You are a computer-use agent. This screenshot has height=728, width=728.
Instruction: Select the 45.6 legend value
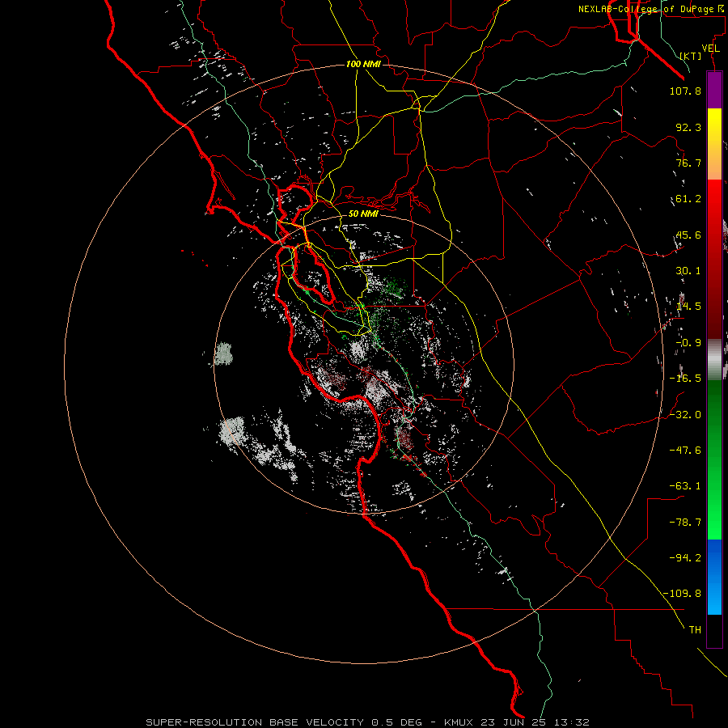(688, 235)
